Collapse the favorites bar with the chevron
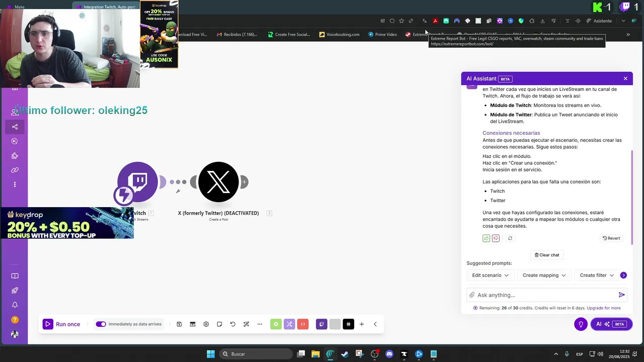Image resolution: width=644 pixels, height=362 pixels. tap(375, 324)
